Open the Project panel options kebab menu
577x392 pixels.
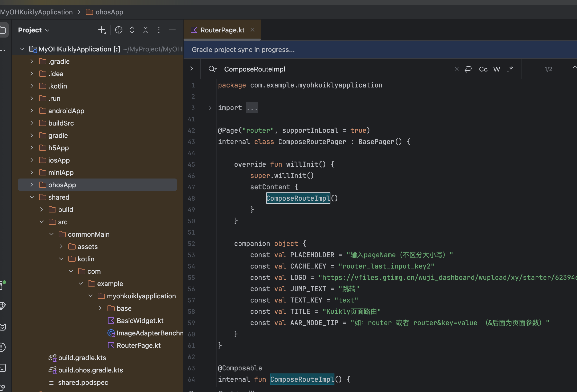coord(159,30)
